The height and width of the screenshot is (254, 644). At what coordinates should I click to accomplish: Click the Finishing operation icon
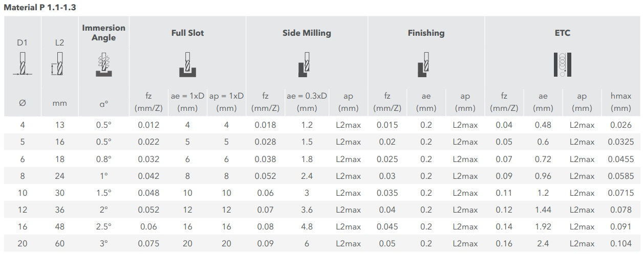coord(424,65)
